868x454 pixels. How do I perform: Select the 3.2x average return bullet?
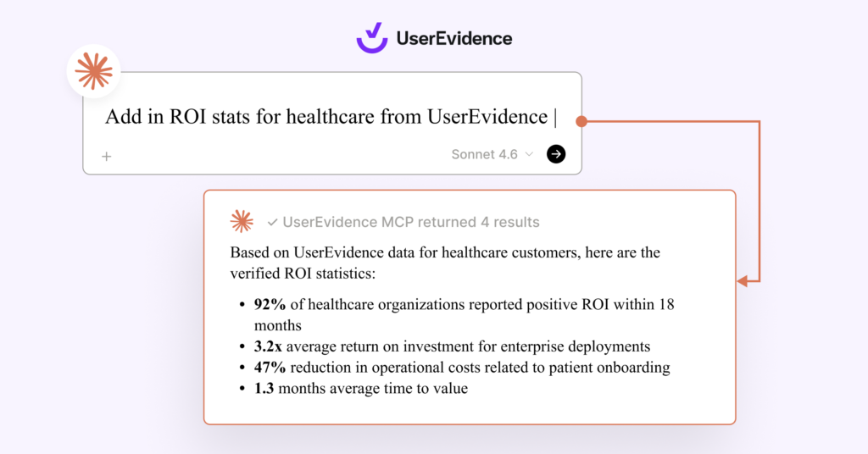pyautogui.click(x=452, y=346)
